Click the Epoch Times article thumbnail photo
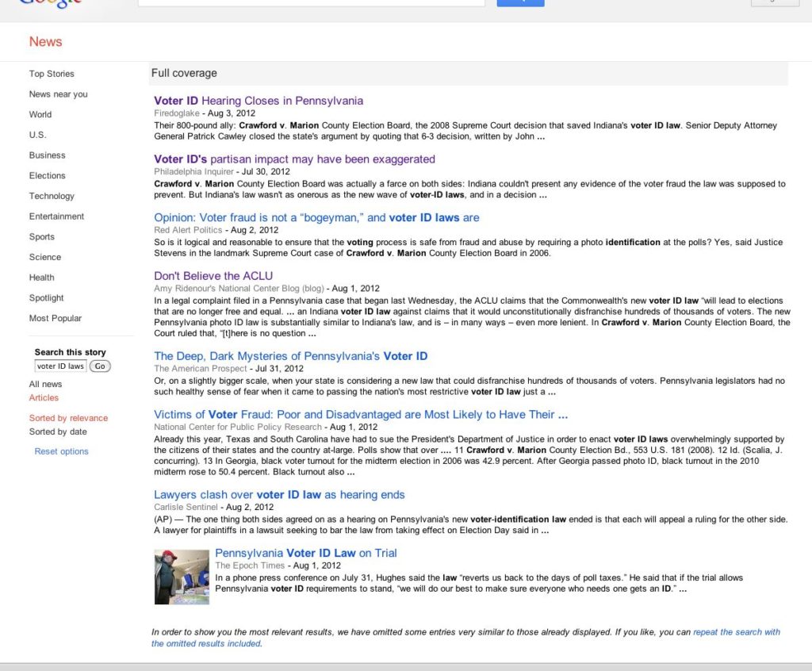Image resolution: width=812 pixels, height=671 pixels. [182, 577]
